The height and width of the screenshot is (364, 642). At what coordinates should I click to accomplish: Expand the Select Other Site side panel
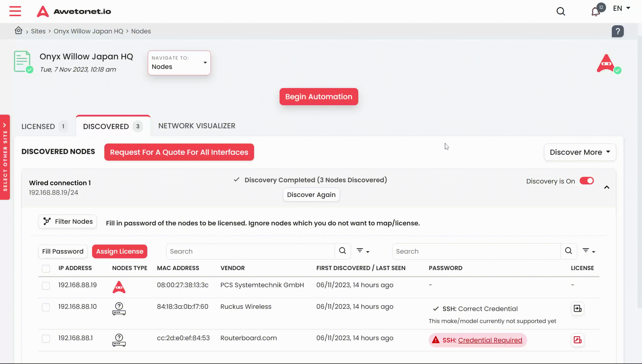coord(5,157)
